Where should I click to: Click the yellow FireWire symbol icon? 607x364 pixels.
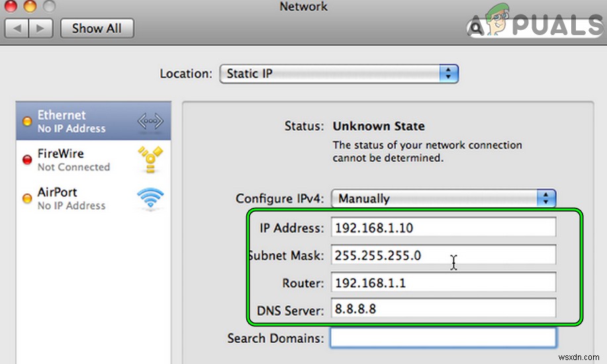[x=150, y=159]
